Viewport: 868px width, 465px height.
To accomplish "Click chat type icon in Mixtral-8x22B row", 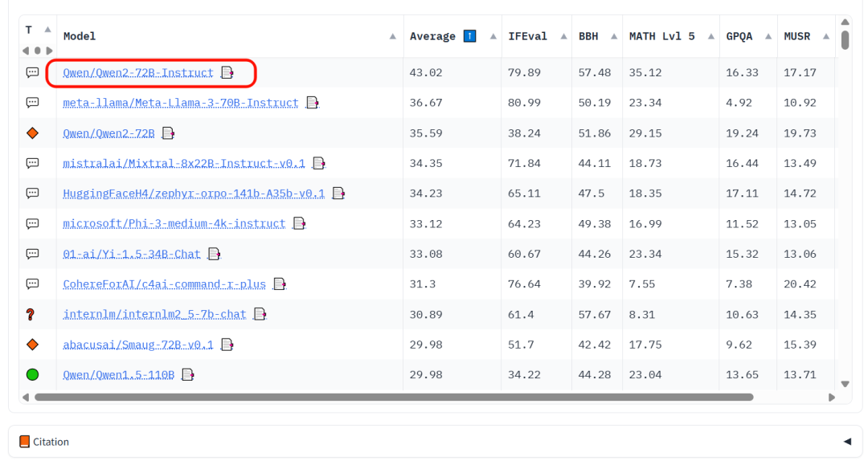I will pos(33,163).
